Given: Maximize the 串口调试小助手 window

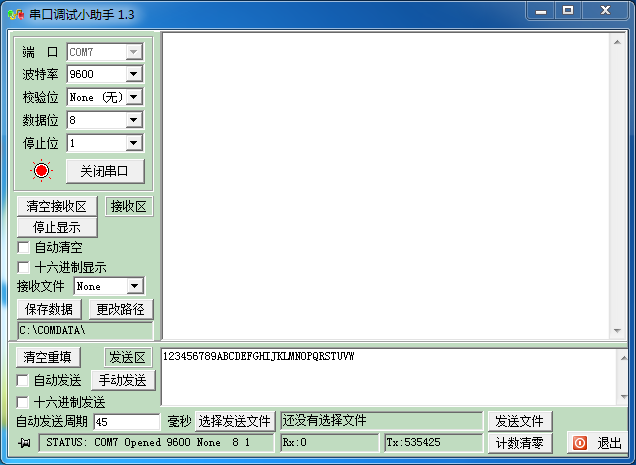Looking at the screenshot, I should (568, 11).
